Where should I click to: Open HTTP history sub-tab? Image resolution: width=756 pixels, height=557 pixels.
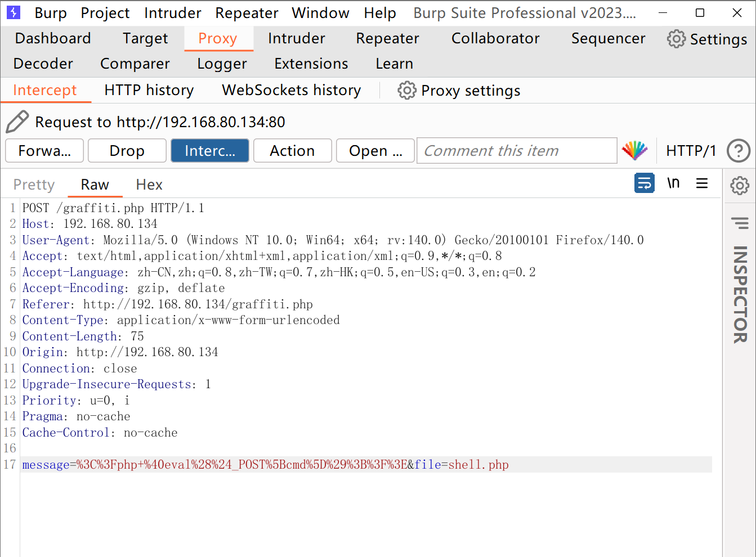(x=149, y=90)
